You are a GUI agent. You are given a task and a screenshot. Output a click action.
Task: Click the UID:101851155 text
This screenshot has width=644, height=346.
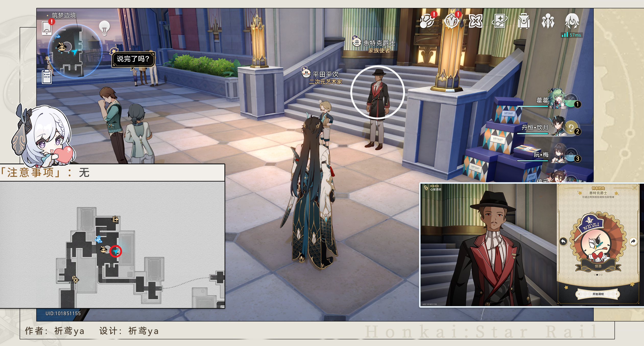pos(63,313)
